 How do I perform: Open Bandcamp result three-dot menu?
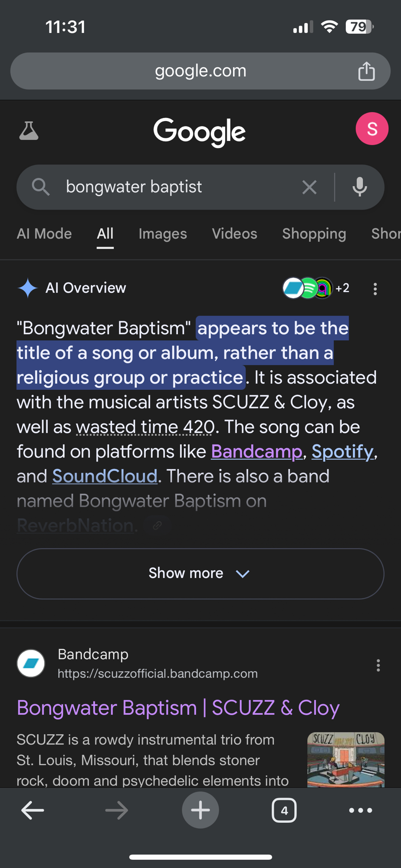coord(378,665)
